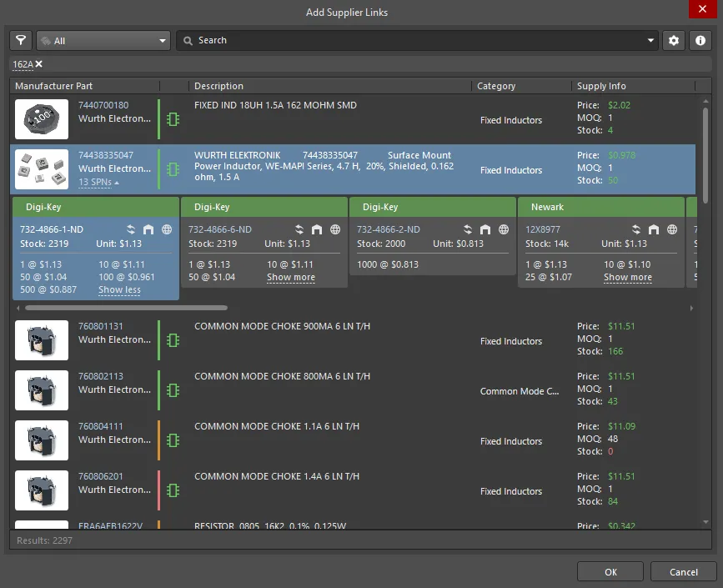
Task: Click the information icon beside the gear
Action: click(700, 40)
